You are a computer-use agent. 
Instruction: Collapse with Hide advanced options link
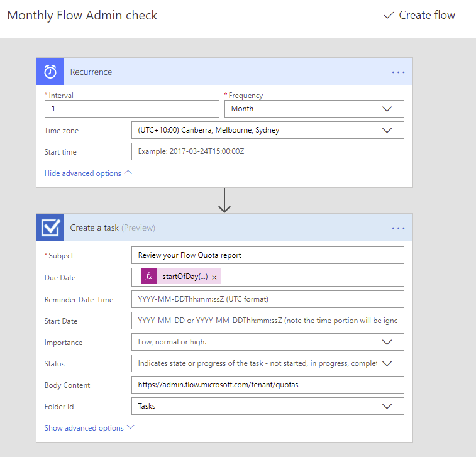click(88, 173)
